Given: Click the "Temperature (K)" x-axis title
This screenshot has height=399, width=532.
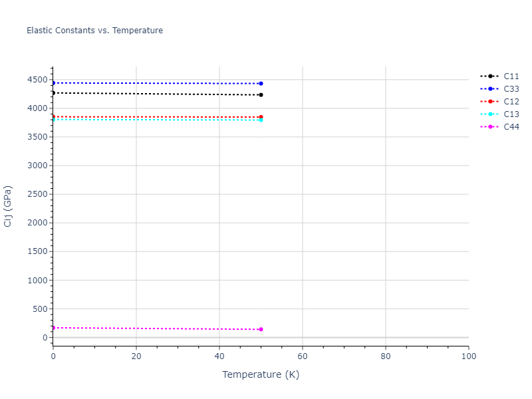Looking at the screenshot, I should 261,375.
